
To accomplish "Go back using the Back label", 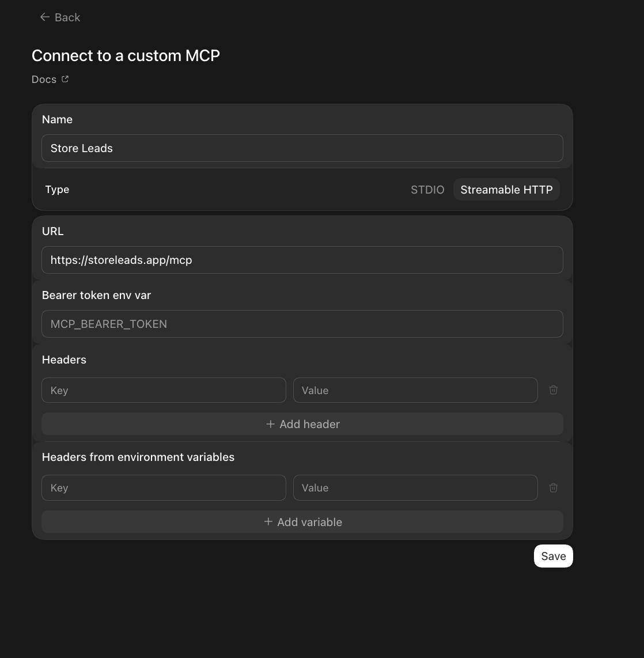I will (67, 18).
